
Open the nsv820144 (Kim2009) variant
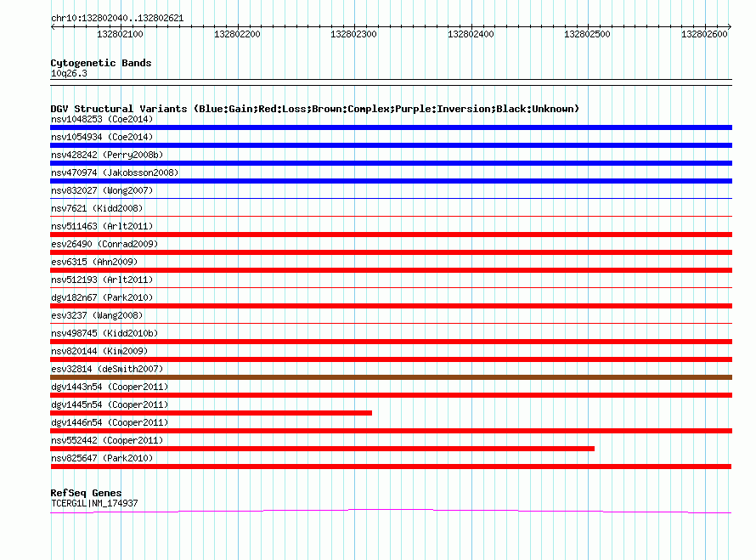pyautogui.click(x=99, y=351)
